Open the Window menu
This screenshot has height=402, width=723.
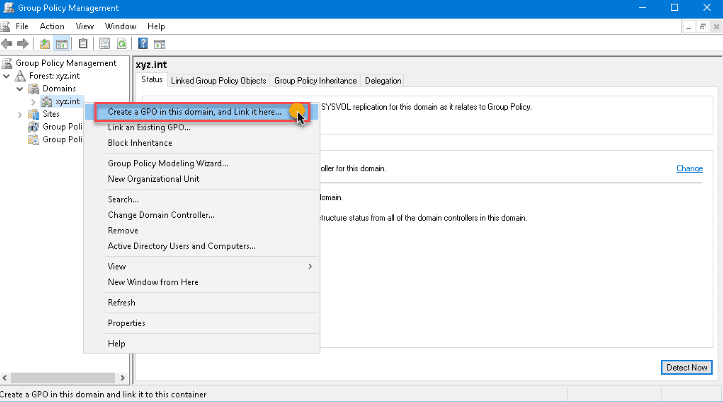(120, 26)
